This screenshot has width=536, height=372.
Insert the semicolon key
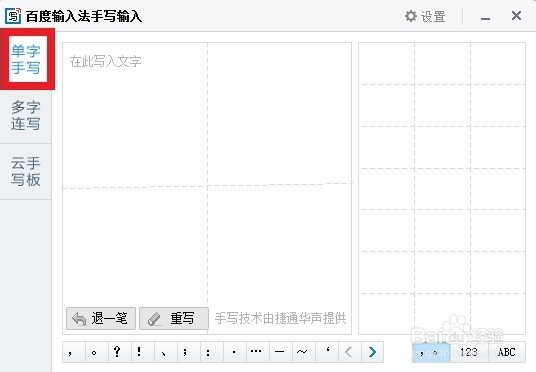[189, 352]
